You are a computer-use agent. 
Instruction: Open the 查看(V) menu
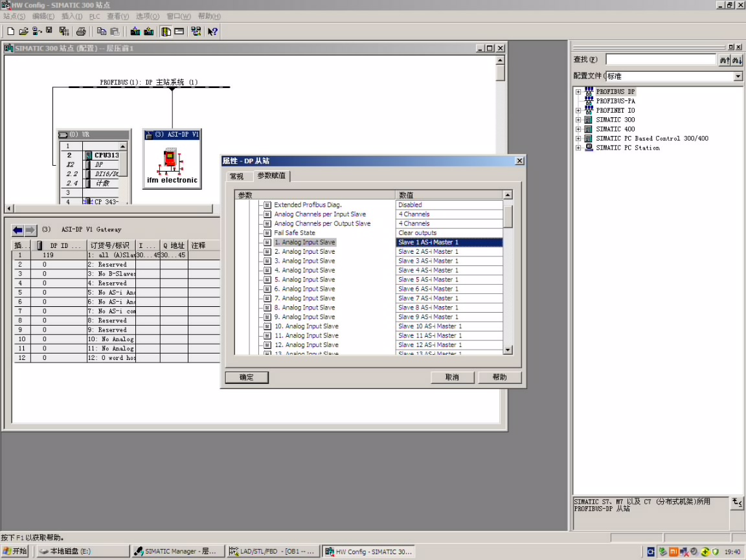coord(117,16)
